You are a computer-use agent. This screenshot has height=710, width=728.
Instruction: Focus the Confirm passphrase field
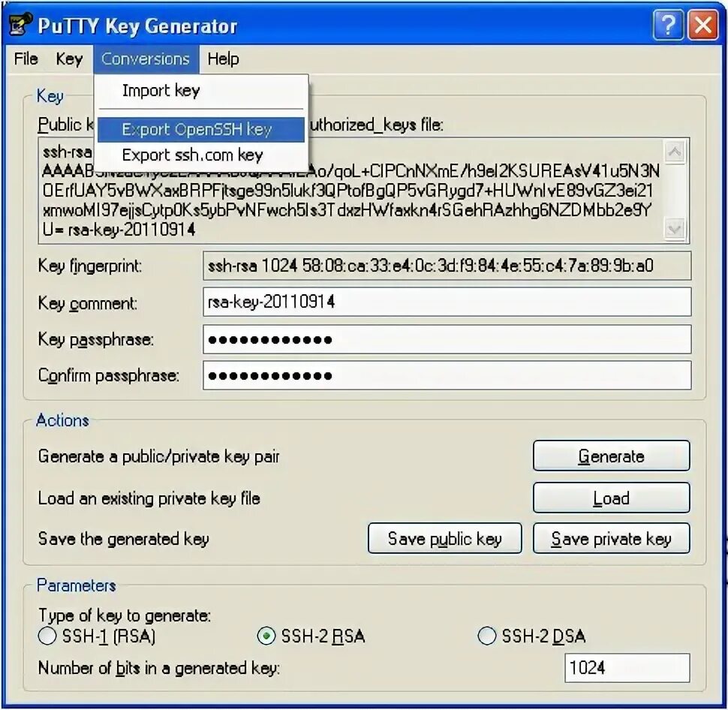coord(447,375)
